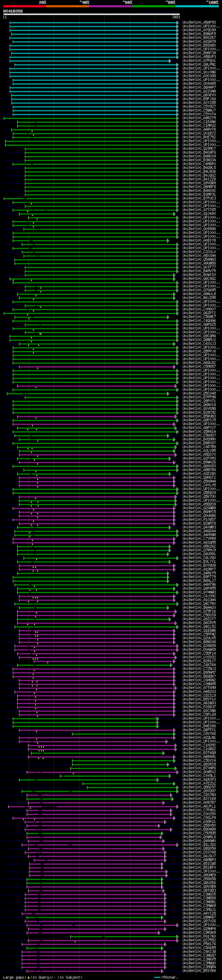The width and height of the screenshot is (222, 980).
Task: Click the white query sequence bar
Action: click(91, 15)
